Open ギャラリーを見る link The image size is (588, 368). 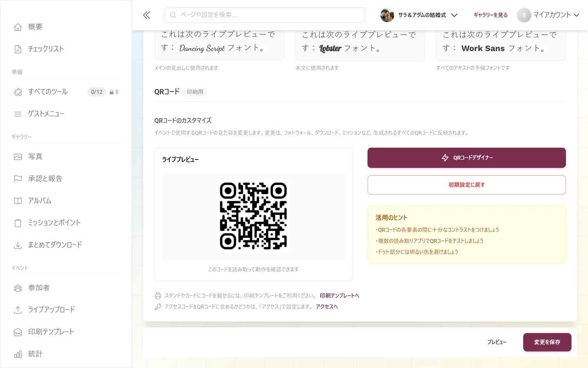point(490,15)
